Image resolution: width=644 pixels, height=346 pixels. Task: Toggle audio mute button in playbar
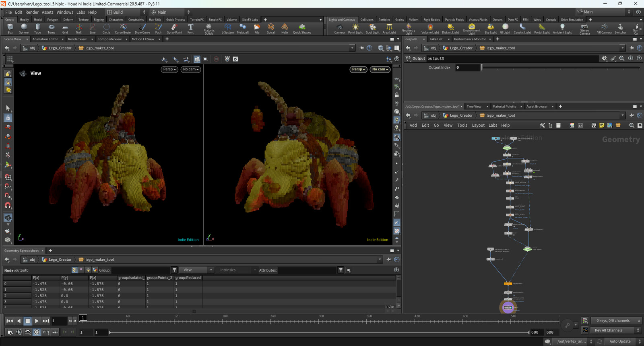(19, 332)
